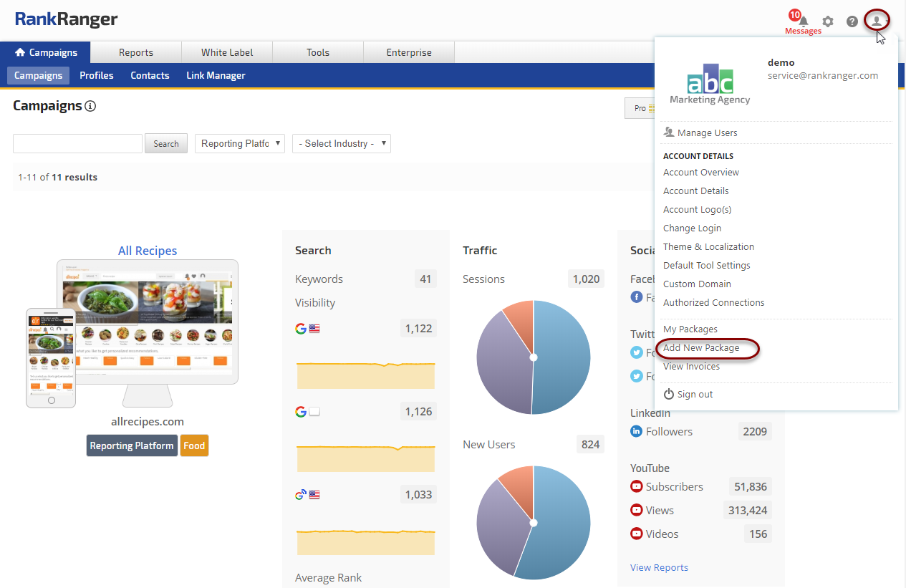This screenshot has width=906, height=588.
Task: Click the YouTube Subscribers icon
Action: (636, 486)
